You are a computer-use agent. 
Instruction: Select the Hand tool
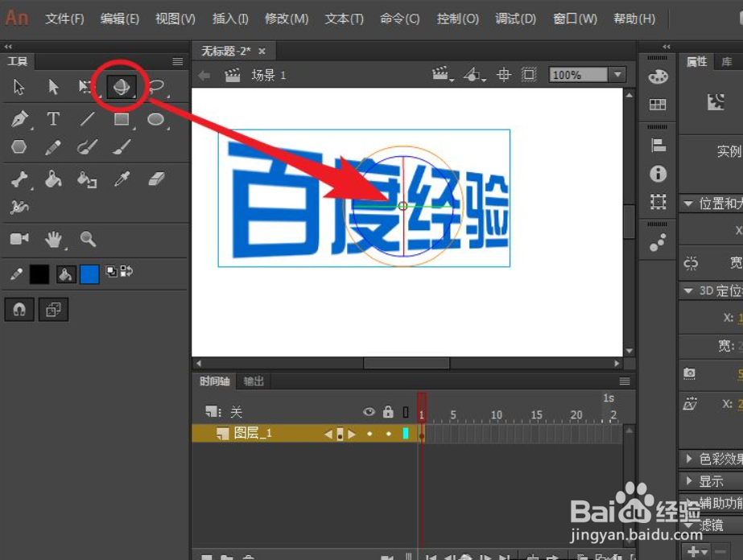(54, 239)
